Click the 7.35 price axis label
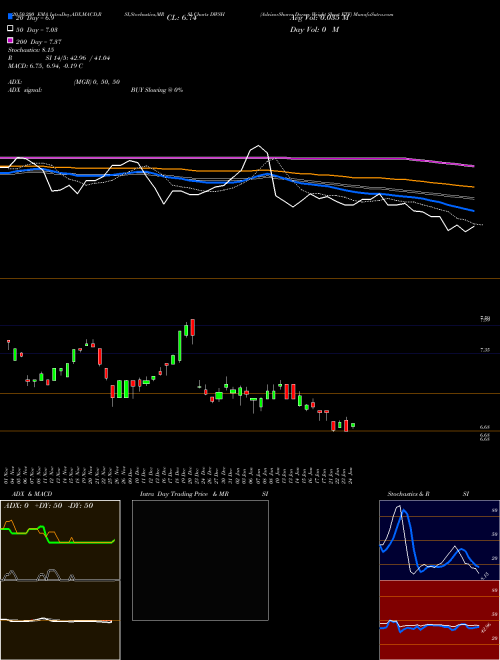Viewport: 500px width, 660px height. [x=485, y=350]
